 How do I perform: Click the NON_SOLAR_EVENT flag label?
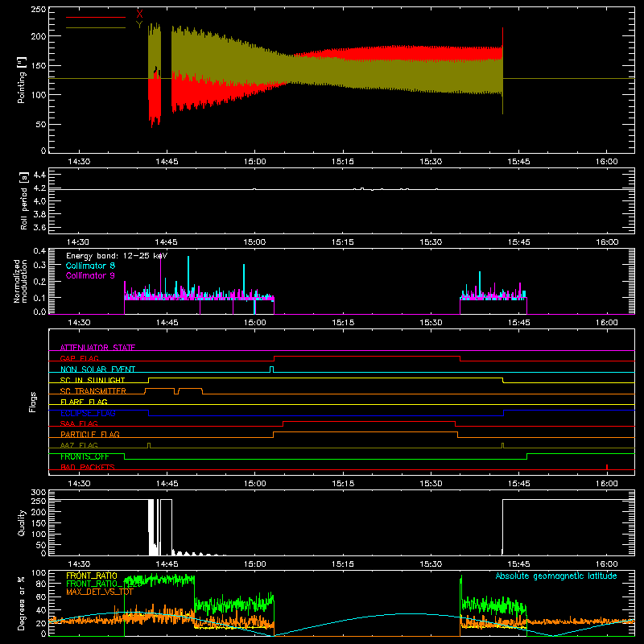[x=97, y=369]
